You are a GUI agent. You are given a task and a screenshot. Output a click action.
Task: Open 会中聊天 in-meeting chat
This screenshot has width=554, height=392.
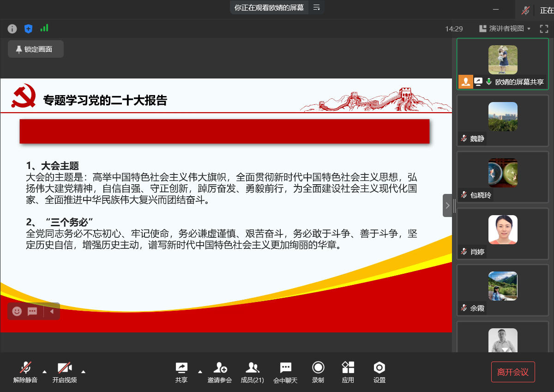pyautogui.click(x=285, y=372)
